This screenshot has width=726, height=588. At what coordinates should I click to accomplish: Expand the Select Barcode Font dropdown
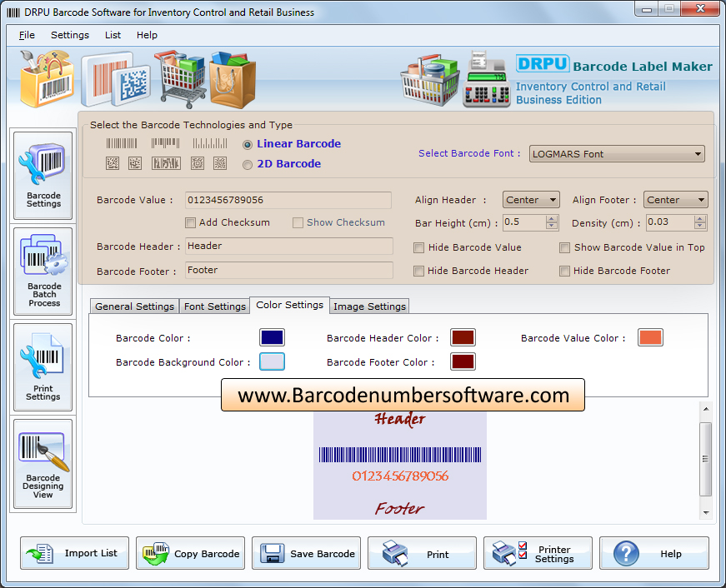617,154
